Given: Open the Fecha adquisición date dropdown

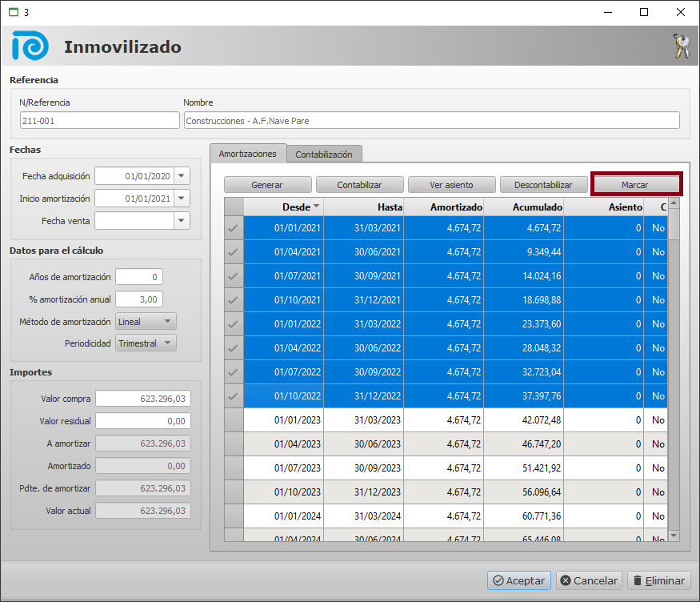Looking at the screenshot, I should tap(182, 176).
